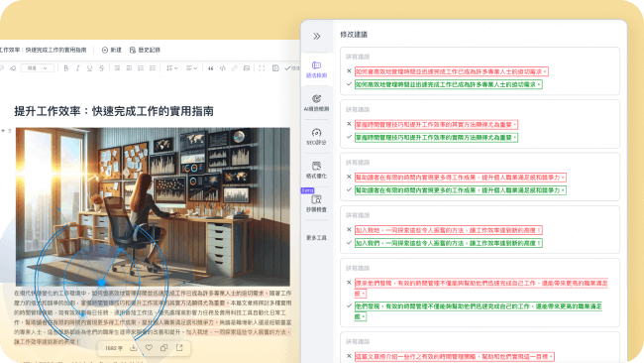
Task: Reject the red 加入我地 suggestion
Action: [349, 230]
